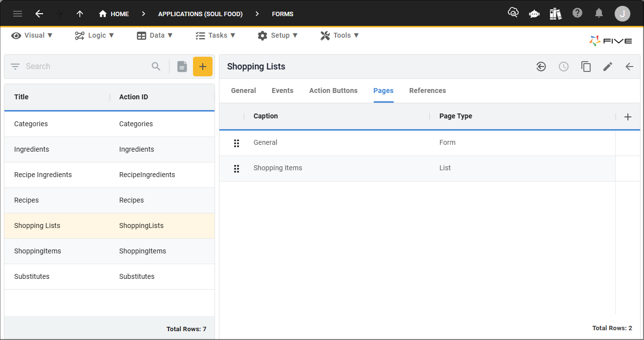
Task: Open the help question mark icon
Action: pos(577,13)
